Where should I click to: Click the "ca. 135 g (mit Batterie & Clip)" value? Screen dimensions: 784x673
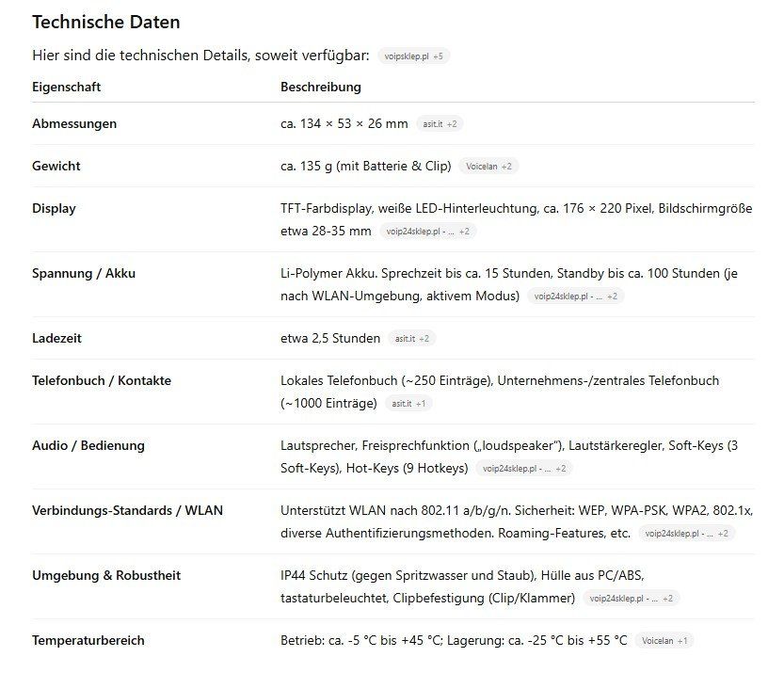(x=365, y=166)
